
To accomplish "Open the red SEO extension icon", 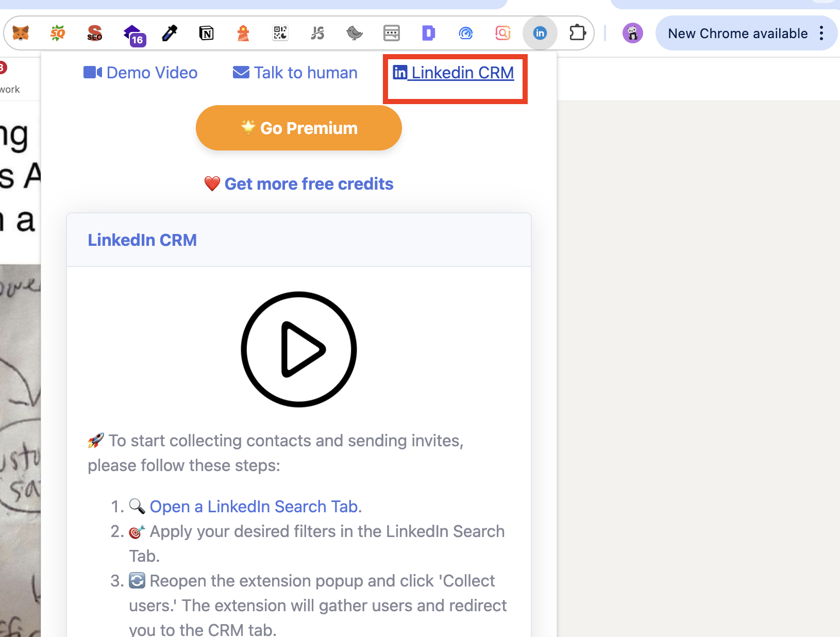I will point(95,33).
